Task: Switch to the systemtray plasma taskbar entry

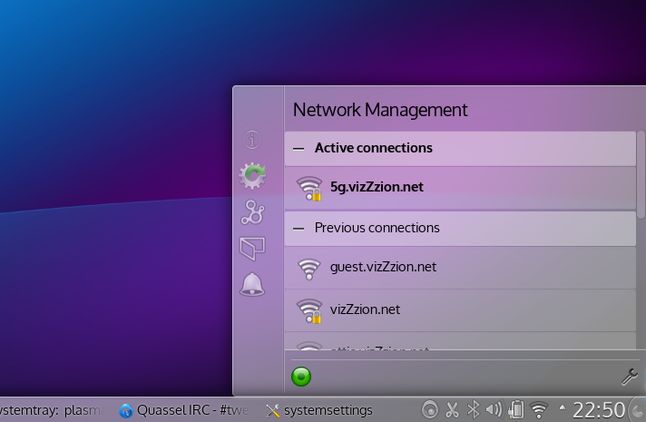Action: pyautogui.click(x=51, y=410)
